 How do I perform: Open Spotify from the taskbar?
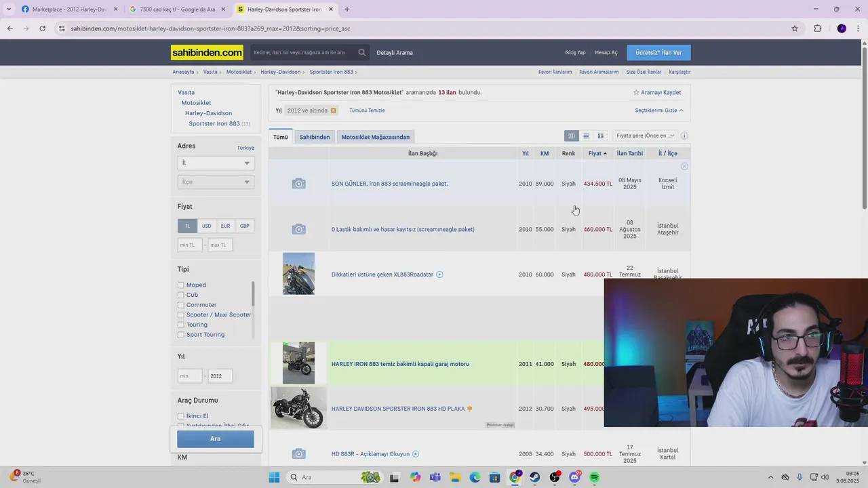point(595,477)
